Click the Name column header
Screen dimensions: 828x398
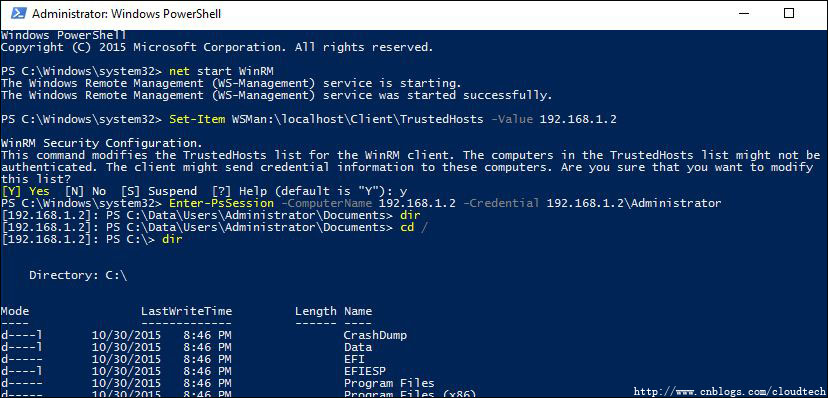coord(358,311)
